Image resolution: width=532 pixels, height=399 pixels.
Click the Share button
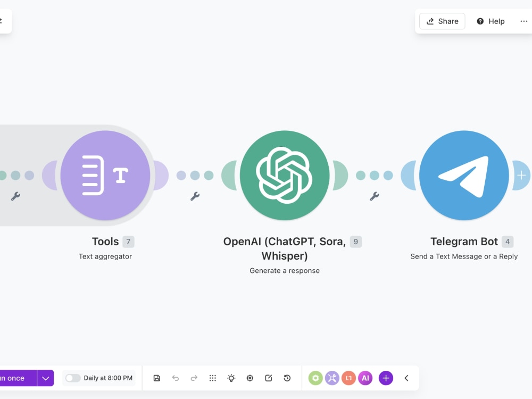(x=442, y=21)
